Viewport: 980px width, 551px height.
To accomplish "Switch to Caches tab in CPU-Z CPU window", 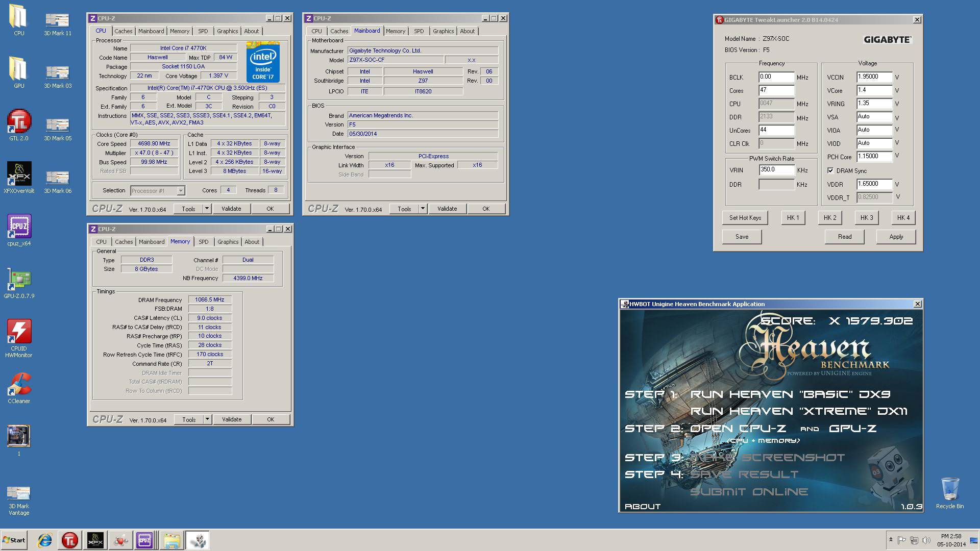I will (x=123, y=31).
